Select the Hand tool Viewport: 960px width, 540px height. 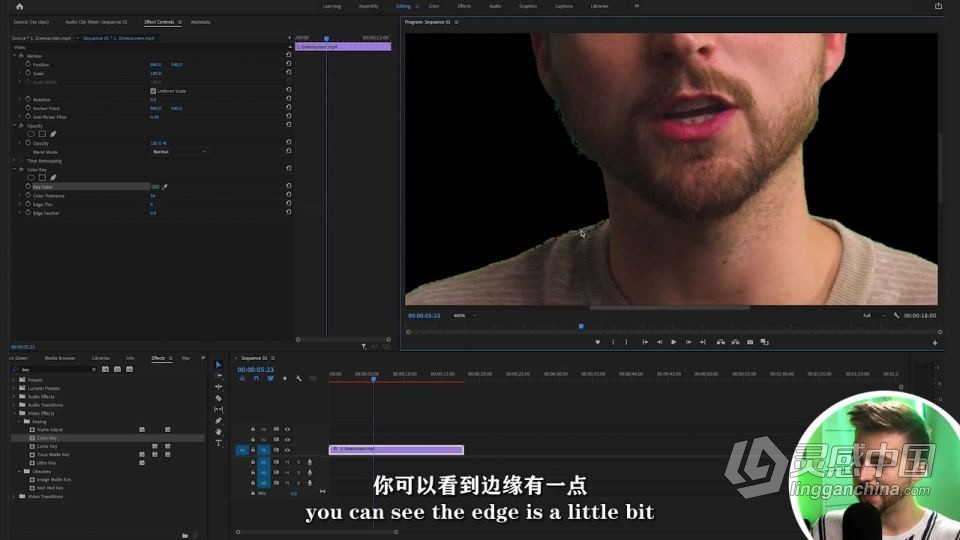click(219, 432)
